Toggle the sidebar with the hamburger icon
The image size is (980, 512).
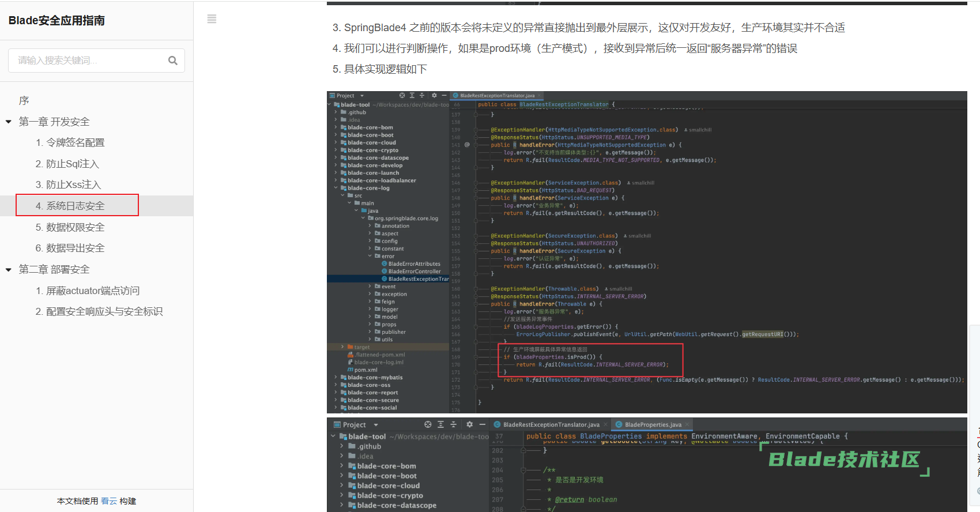click(212, 19)
